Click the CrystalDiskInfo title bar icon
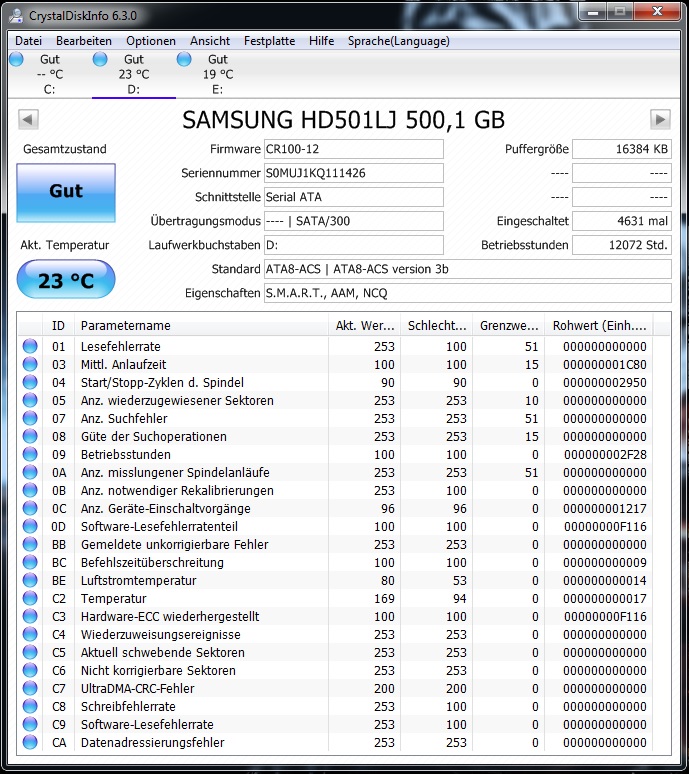 click(16, 15)
